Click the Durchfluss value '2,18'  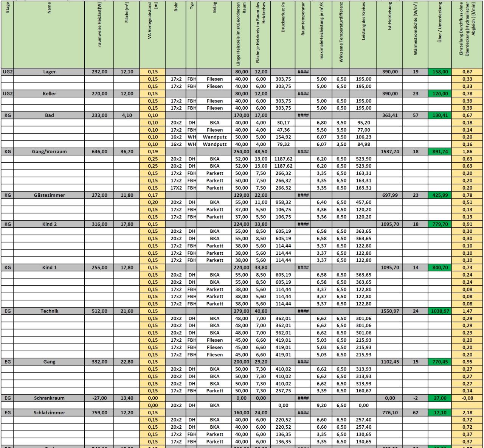(x=467, y=413)
